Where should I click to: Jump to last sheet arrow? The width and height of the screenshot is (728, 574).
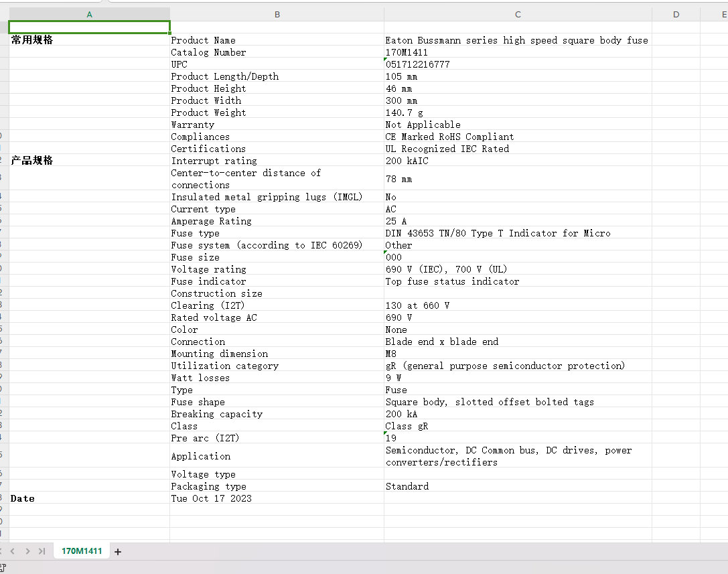(x=42, y=551)
